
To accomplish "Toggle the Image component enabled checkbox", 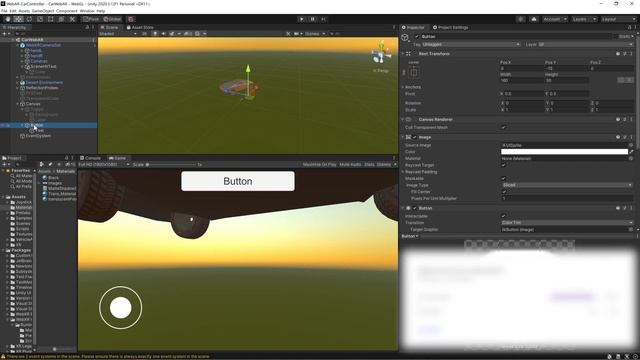I will (415, 137).
